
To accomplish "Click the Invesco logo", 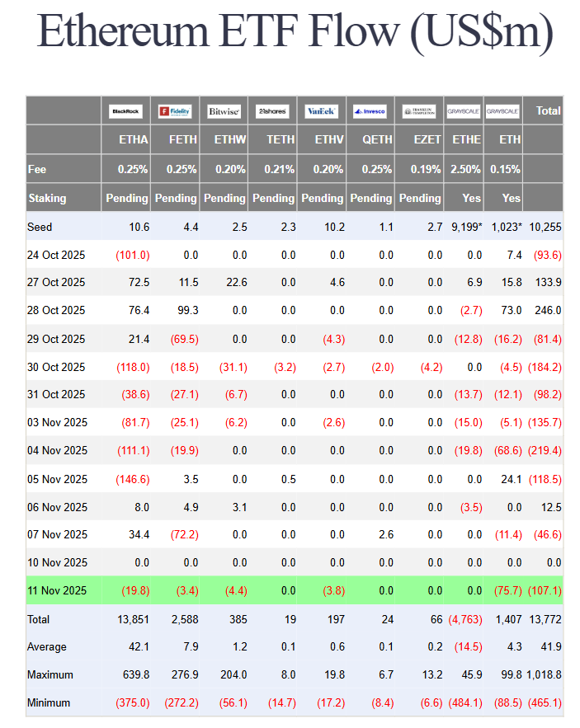I will click(x=370, y=110).
